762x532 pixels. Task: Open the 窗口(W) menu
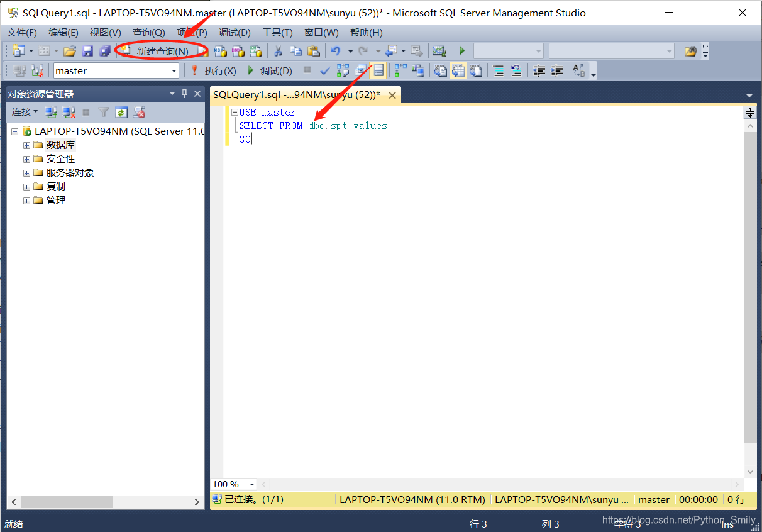[x=321, y=33]
